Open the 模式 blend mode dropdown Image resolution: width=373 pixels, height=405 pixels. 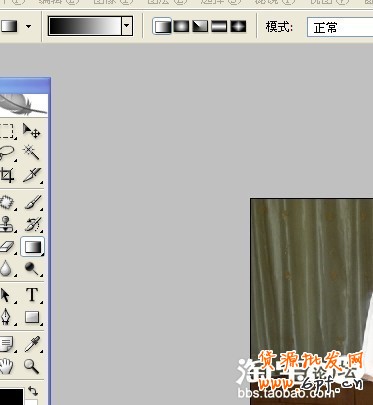point(340,27)
